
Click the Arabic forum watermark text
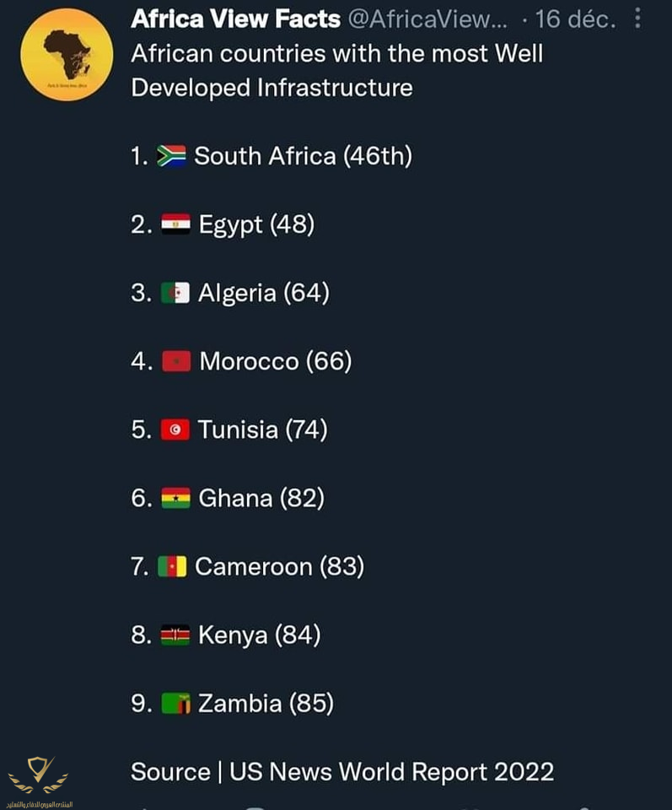(40, 804)
